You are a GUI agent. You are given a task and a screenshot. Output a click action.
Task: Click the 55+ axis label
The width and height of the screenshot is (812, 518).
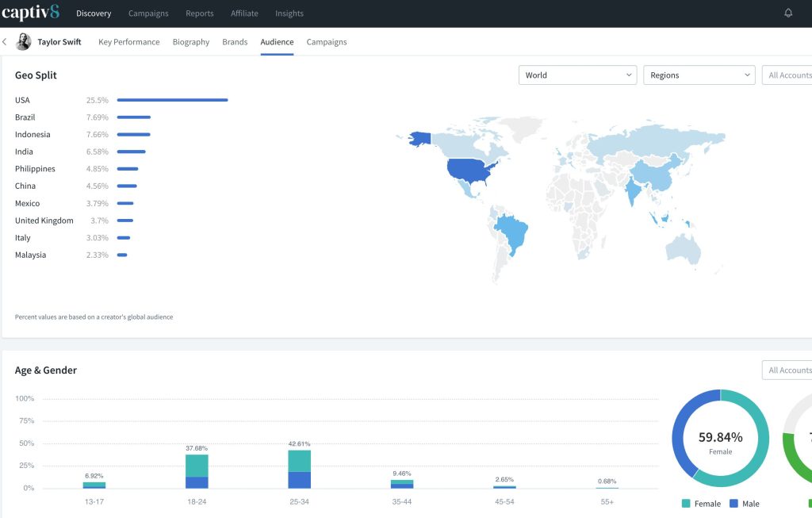click(x=607, y=502)
